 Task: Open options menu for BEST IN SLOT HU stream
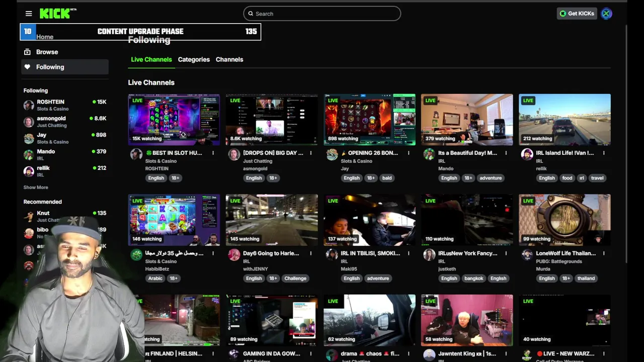click(x=213, y=153)
